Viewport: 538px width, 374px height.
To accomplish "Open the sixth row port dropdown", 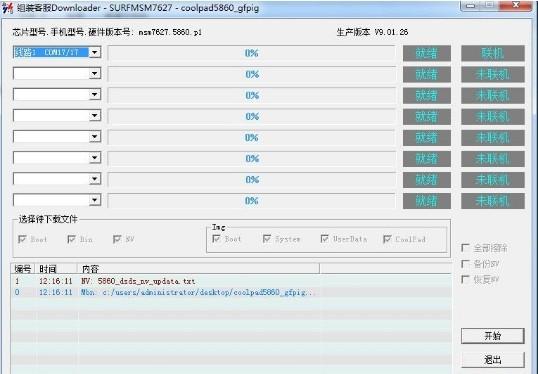I will tap(95, 158).
